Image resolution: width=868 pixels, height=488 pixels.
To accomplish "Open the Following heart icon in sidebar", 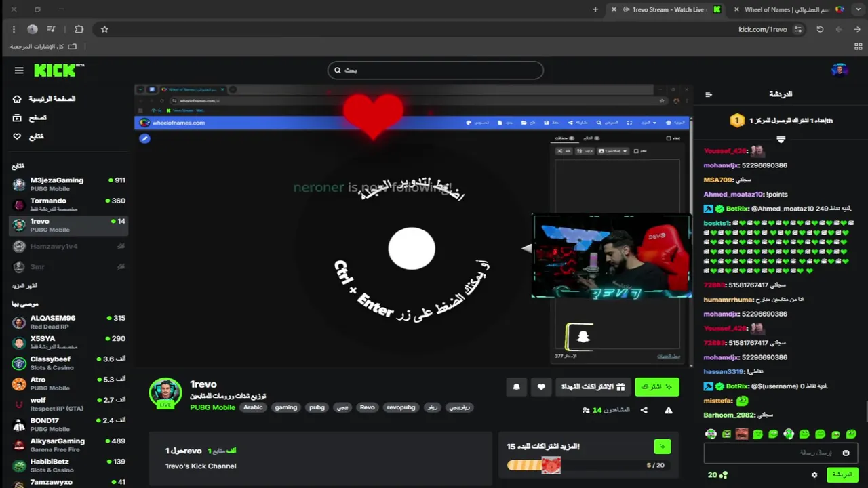I will 17,136.
